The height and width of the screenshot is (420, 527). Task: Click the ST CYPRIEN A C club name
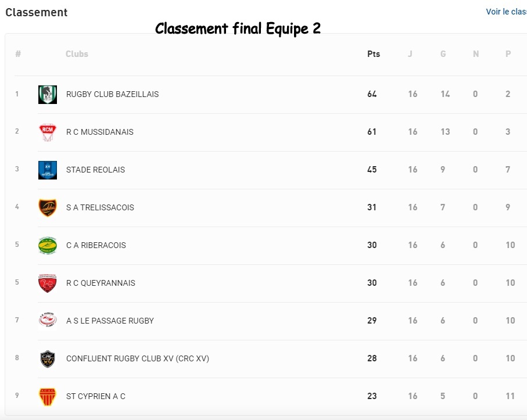pyautogui.click(x=96, y=397)
